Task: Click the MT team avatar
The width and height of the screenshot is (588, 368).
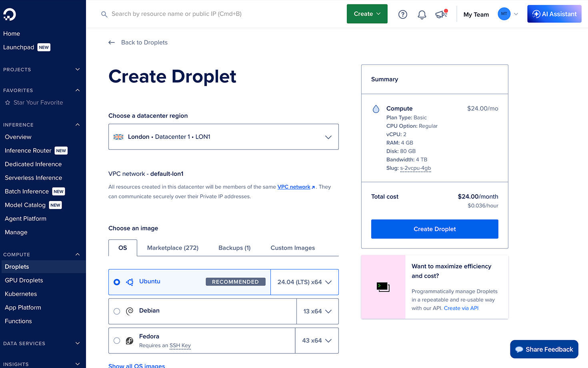Action: point(504,14)
